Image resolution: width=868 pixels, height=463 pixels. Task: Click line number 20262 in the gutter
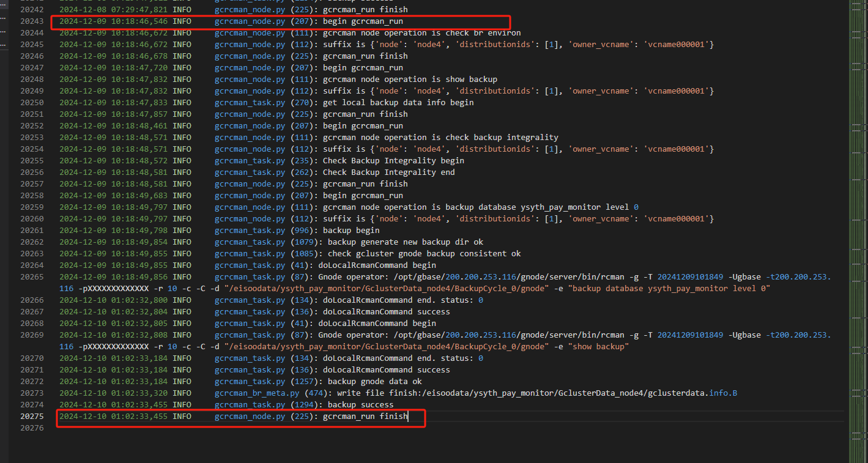[32, 242]
